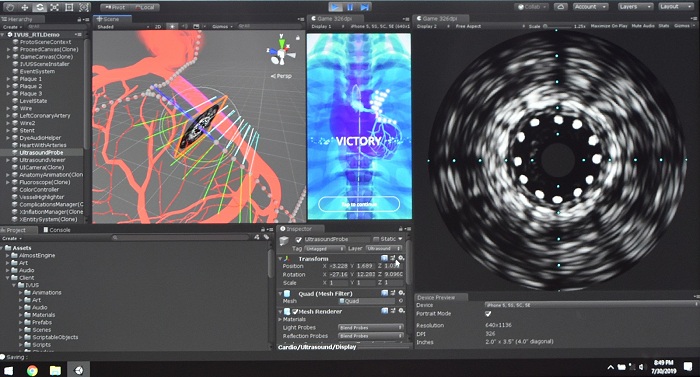Toggle Mute Audio in Game view
Screen dimensions: 700x377
click(643, 26)
